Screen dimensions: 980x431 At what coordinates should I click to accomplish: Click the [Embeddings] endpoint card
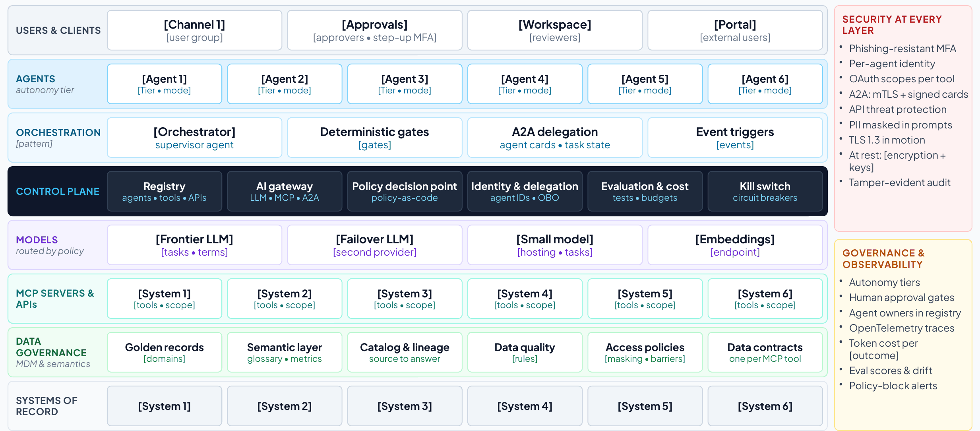735,245
